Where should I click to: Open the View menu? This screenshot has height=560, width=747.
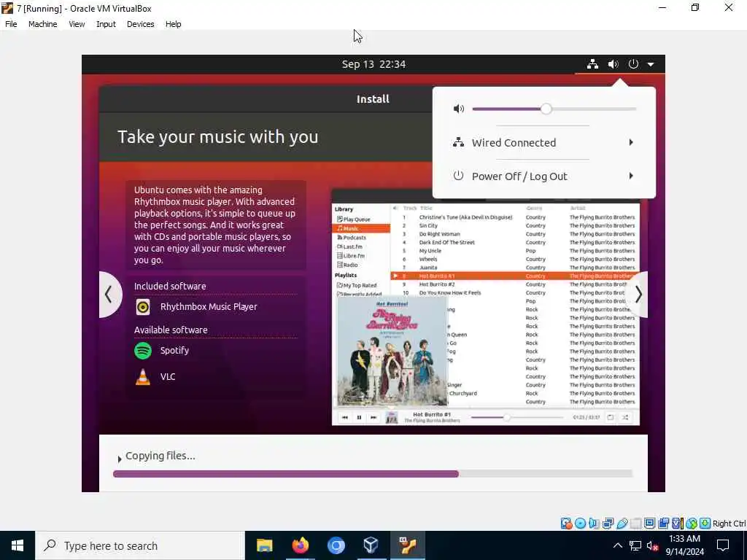pos(77,24)
